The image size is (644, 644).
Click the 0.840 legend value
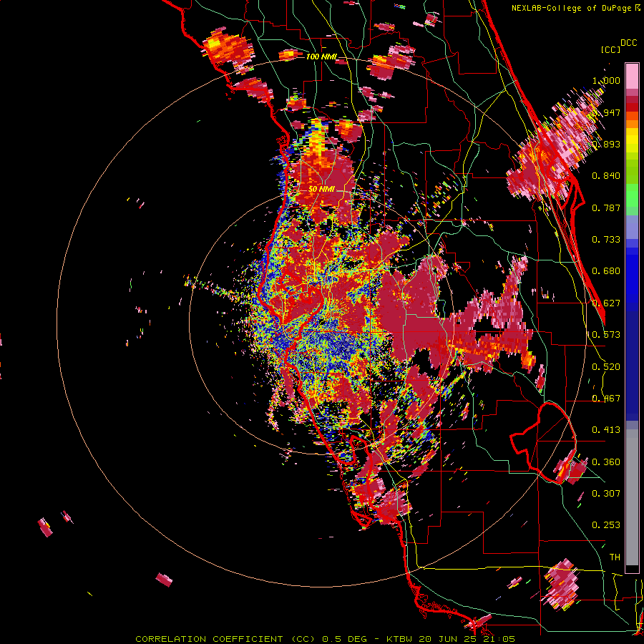[606, 176]
